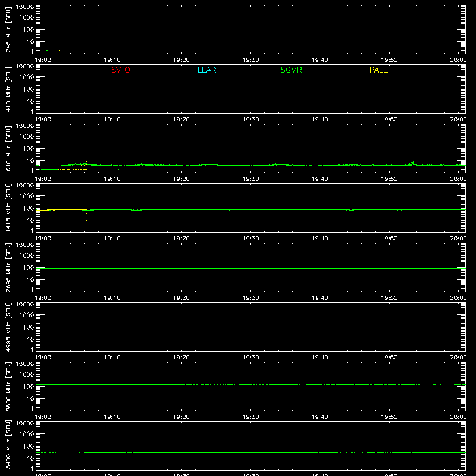Click the green flux trace in the 4995 MHz panel
Screen dimensions: 476x476
coord(250,327)
